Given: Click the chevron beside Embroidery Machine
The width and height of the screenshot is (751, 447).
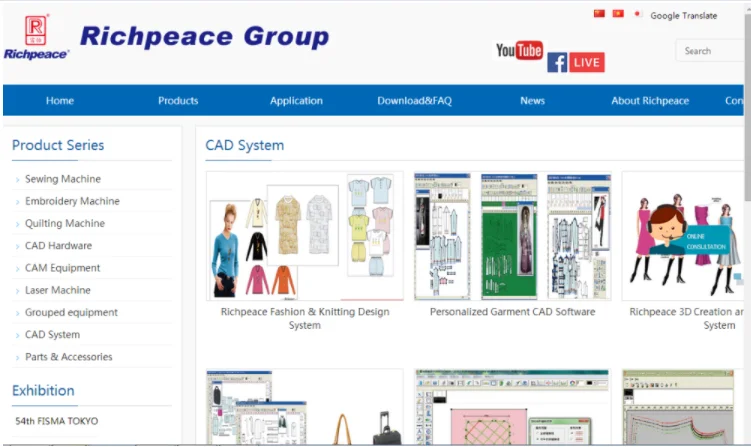Looking at the screenshot, I should (x=17, y=202).
